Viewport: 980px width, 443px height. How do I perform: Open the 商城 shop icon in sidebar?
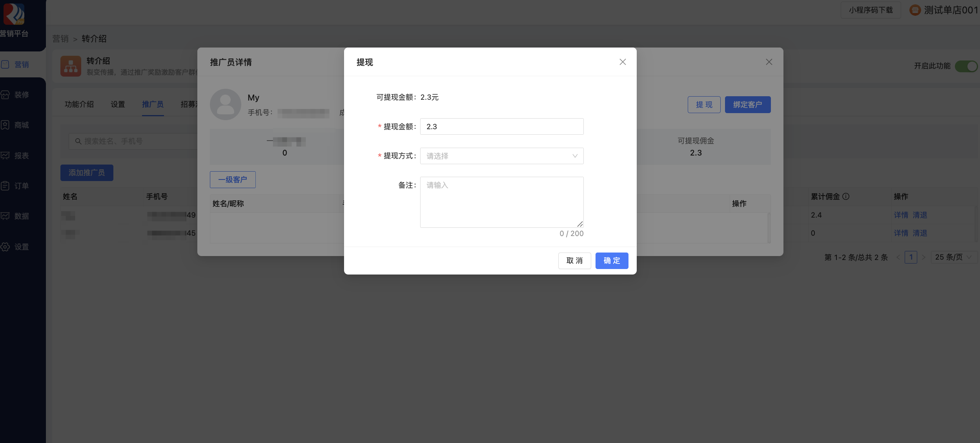tap(5, 125)
